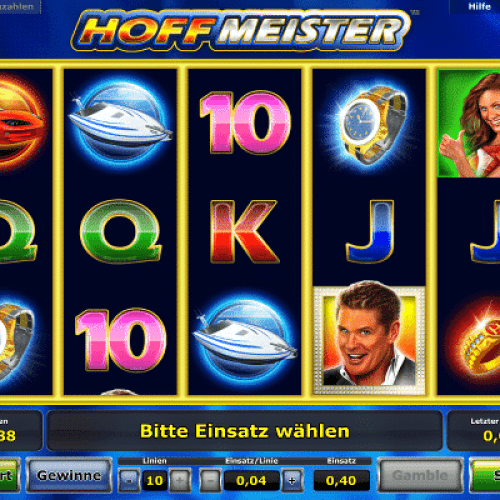Click the green Q symbol on second reel
The image size is (500, 500).
(x=121, y=231)
